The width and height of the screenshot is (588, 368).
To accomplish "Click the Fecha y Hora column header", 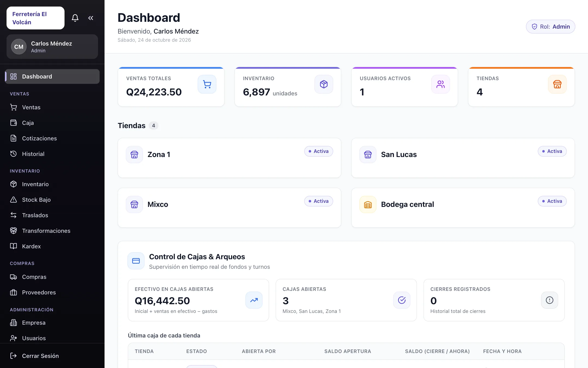I will (x=503, y=351).
